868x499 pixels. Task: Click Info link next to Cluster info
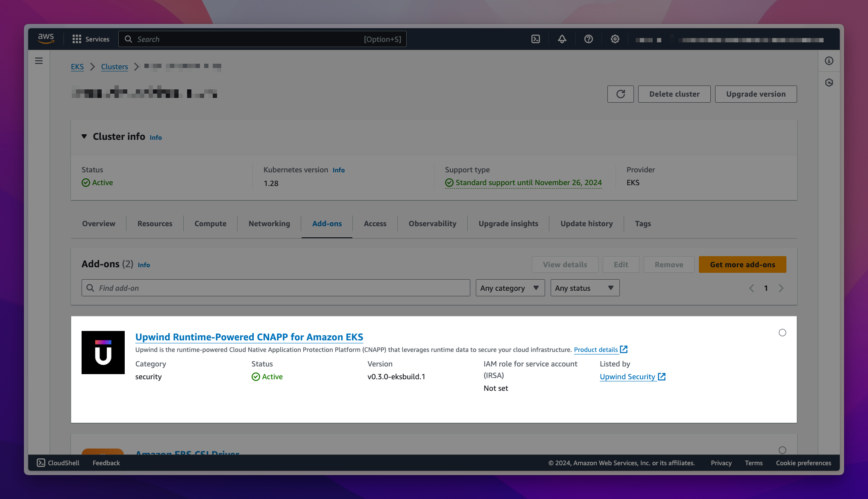point(155,138)
